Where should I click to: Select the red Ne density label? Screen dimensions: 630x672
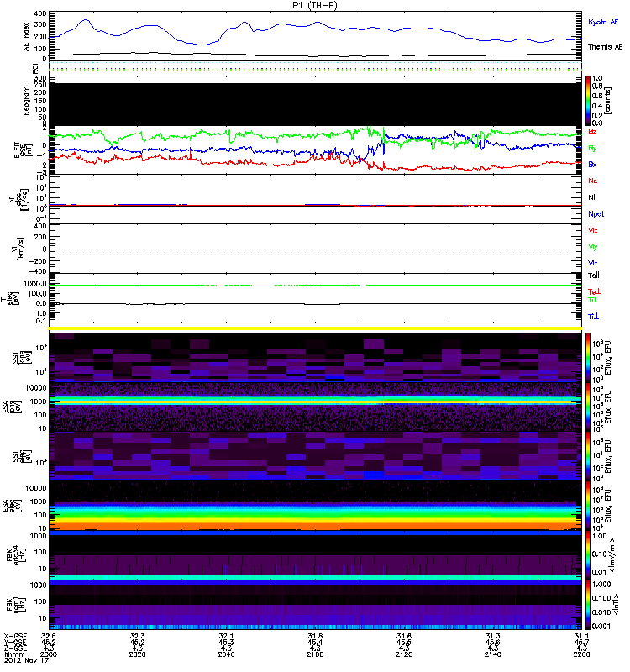(x=592, y=181)
